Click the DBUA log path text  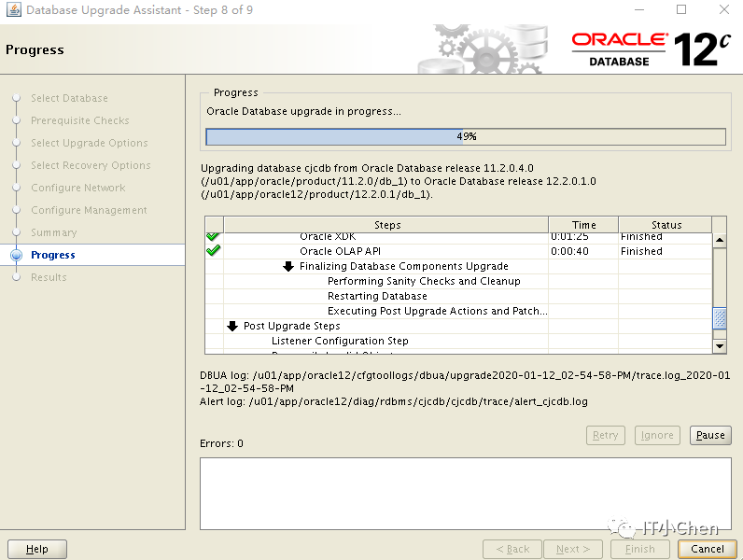pyautogui.click(x=465, y=382)
